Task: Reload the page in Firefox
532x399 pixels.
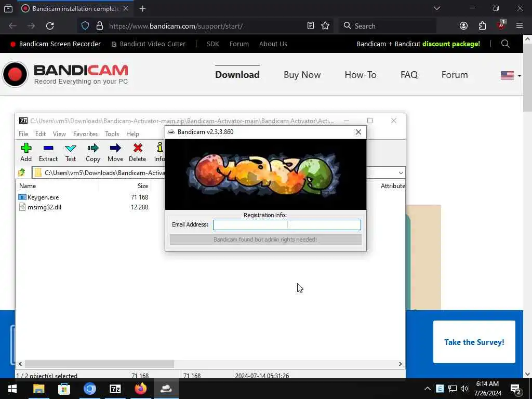Action: coord(50,26)
